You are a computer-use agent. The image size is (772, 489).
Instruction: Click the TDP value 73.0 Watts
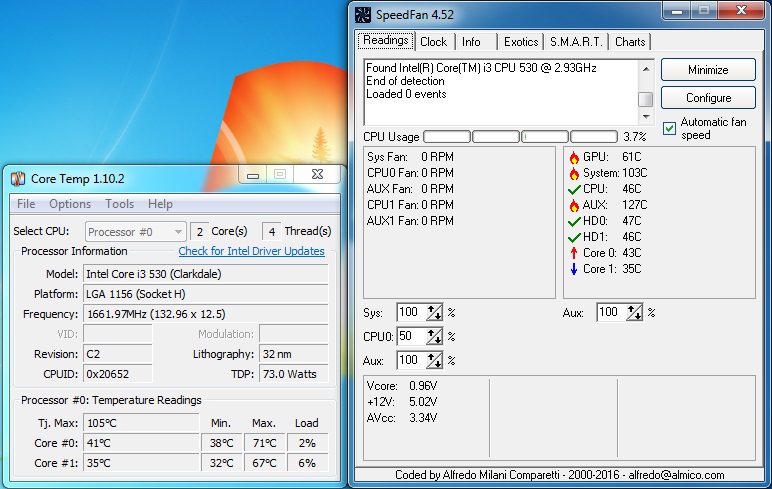tap(293, 374)
